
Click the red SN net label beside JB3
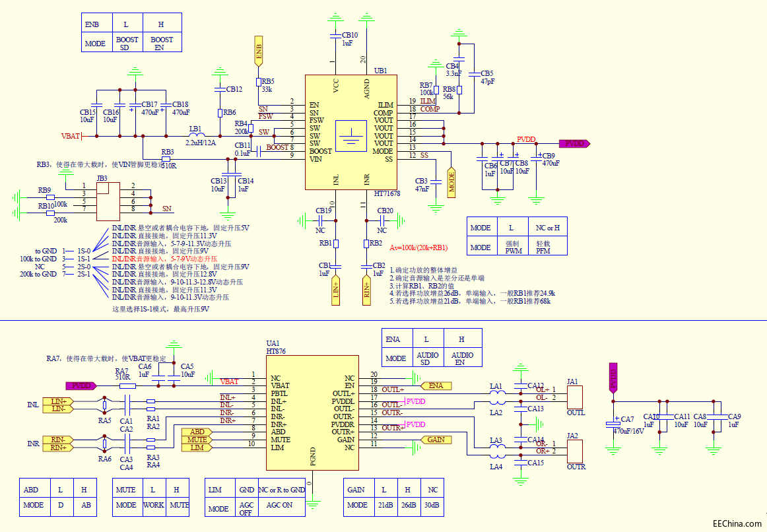click(167, 209)
